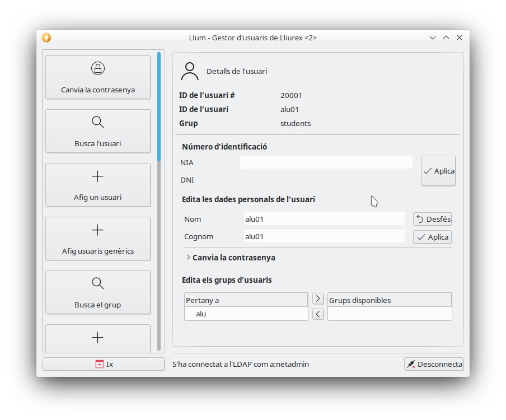Move group left with the < arrow
506x420 pixels.
318,314
